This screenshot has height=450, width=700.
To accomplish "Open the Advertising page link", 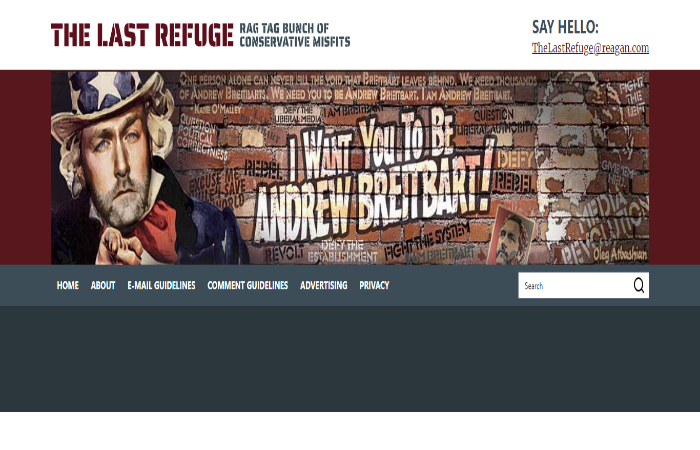I will [x=324, y=285].
